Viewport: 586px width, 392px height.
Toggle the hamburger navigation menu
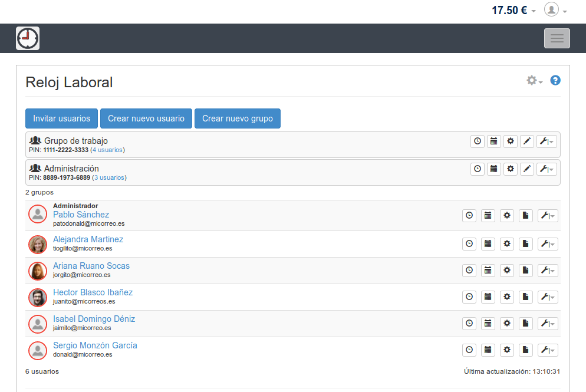click(x=557, y=38)
